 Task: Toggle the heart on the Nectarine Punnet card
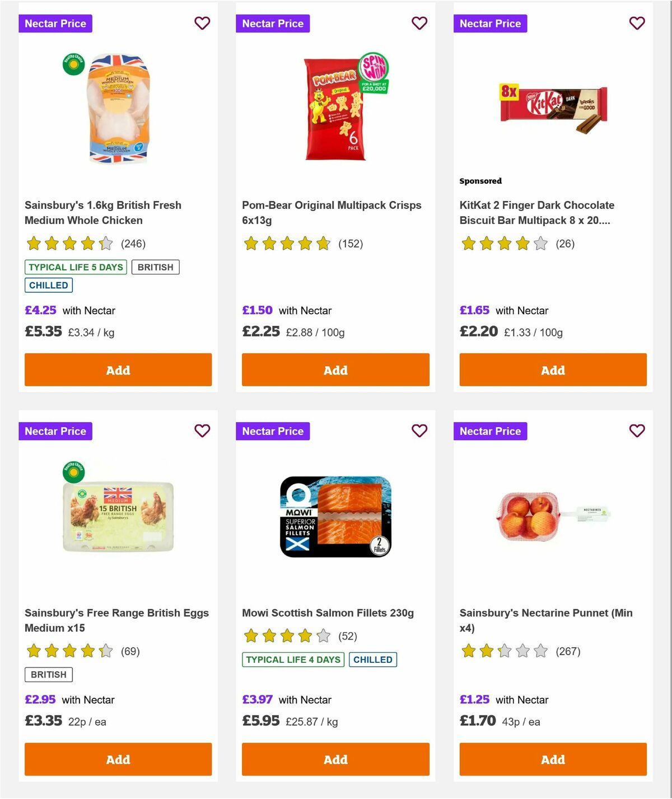point(637,431)
